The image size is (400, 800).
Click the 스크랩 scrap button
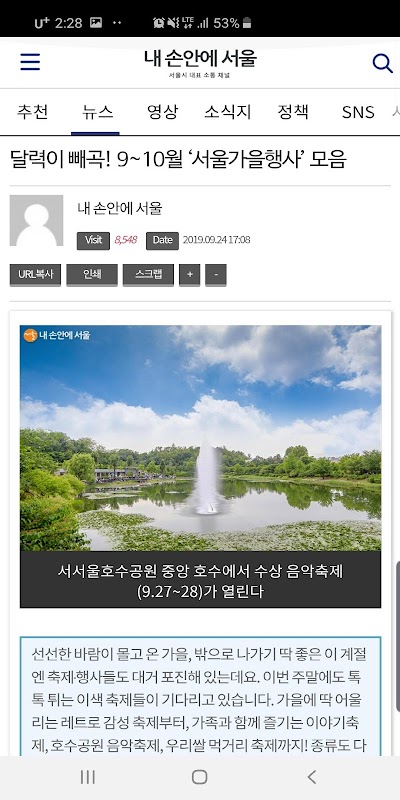click(x=148, y=274)
